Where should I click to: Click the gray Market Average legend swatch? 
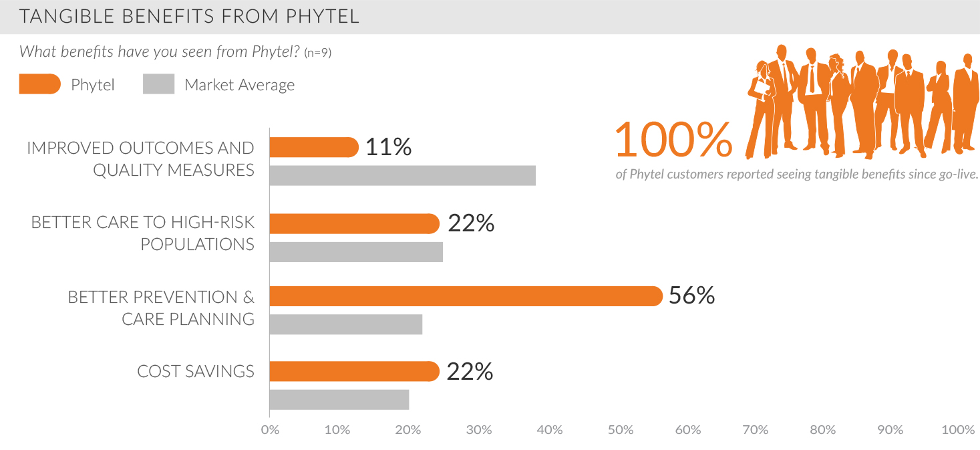[158, 85]
